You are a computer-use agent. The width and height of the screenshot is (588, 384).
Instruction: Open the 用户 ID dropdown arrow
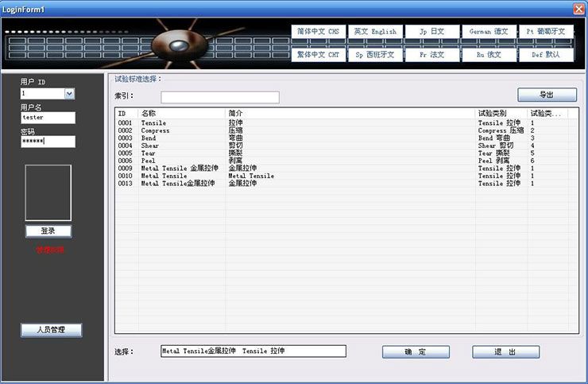[x=69, y=94]
